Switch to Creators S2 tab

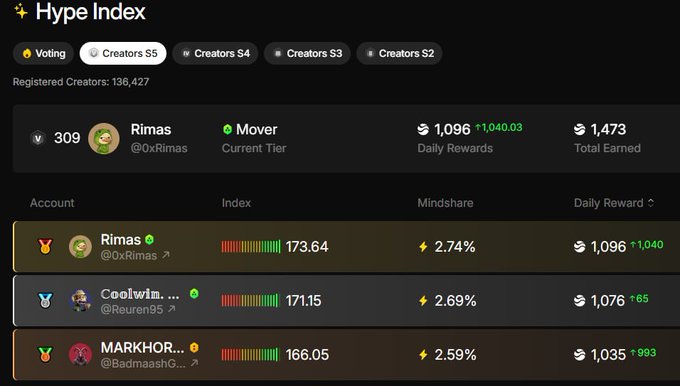[399, 53]
